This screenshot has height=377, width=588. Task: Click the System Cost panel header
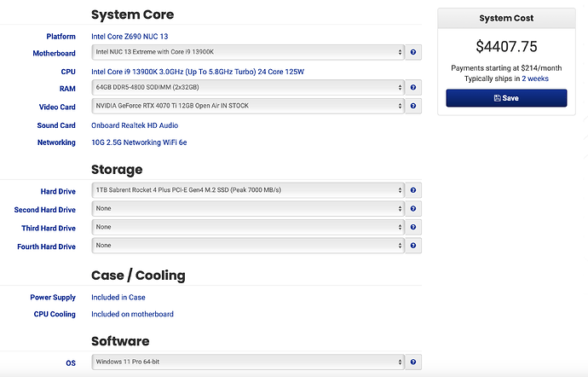point(506,19)
